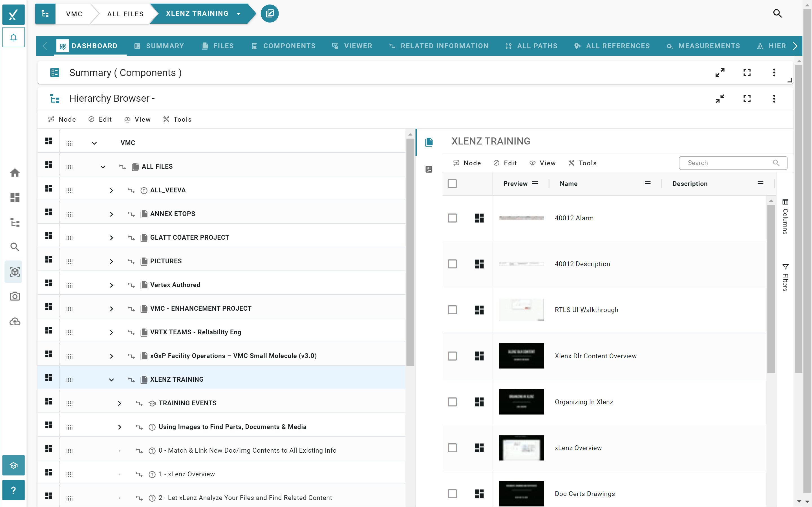Open the Hierarchy Browser sidebar icon
The width and height of the screenshot is (812, 507).
pos(14,222)
